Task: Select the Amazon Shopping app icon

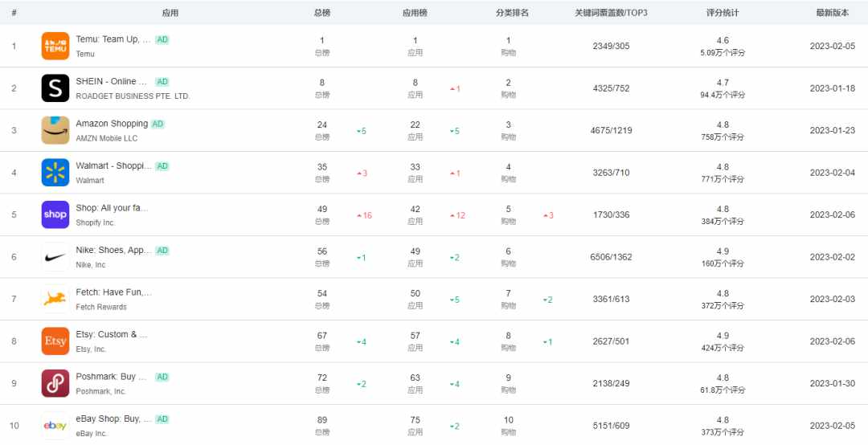Action: tap(55, 130)
